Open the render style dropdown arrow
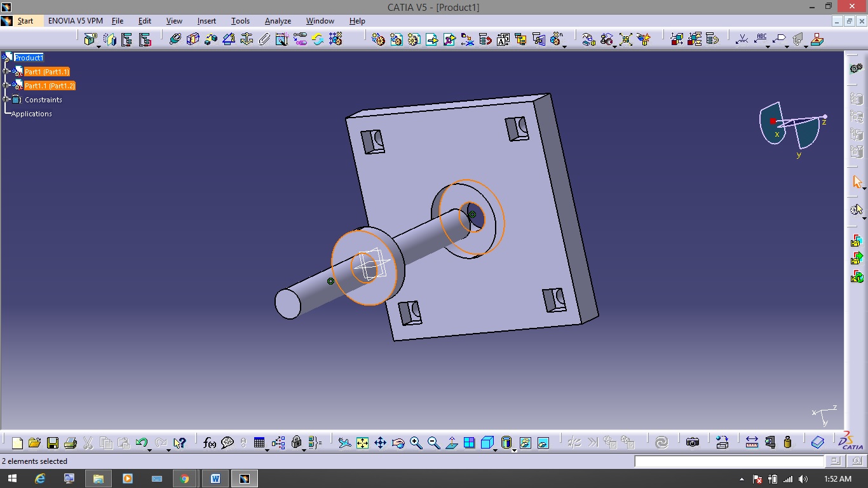This screenshot has width=868, height=488. 515,449
